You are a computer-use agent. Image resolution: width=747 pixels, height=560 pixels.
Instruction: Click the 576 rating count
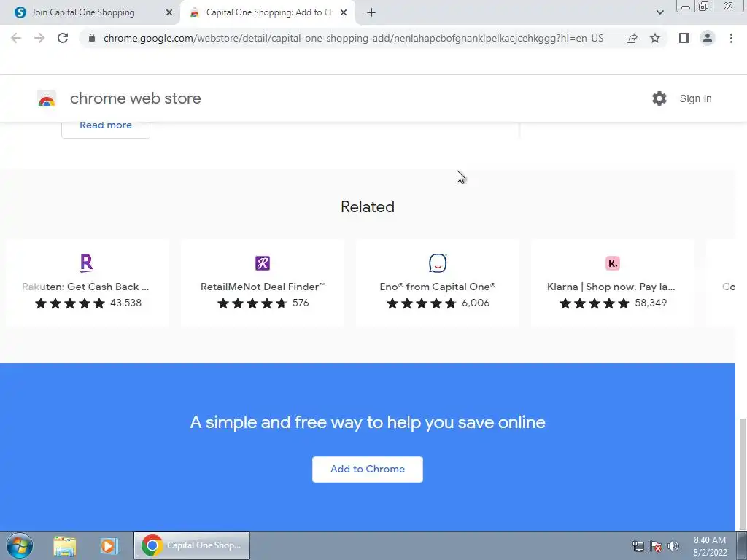point(301,303)
